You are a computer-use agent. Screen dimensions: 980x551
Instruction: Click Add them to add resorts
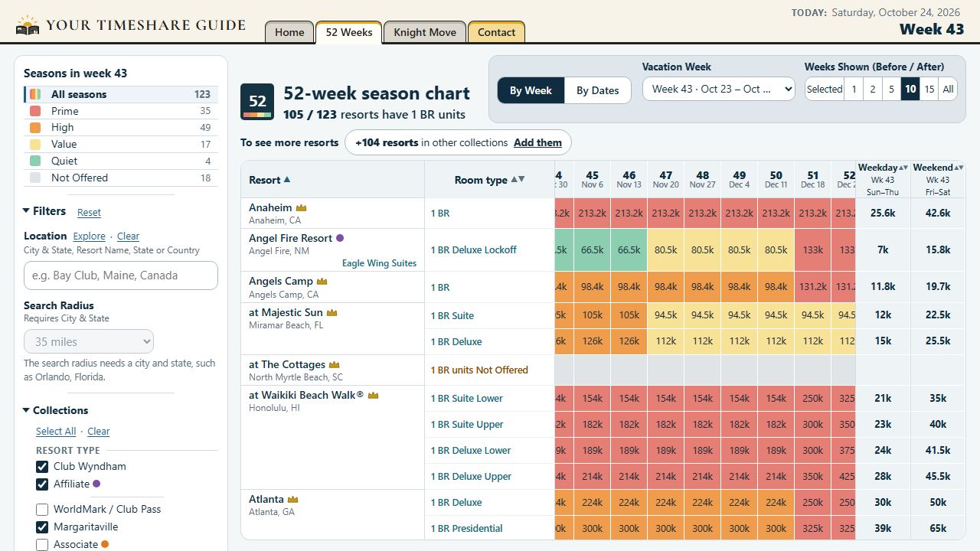[537, 142]
